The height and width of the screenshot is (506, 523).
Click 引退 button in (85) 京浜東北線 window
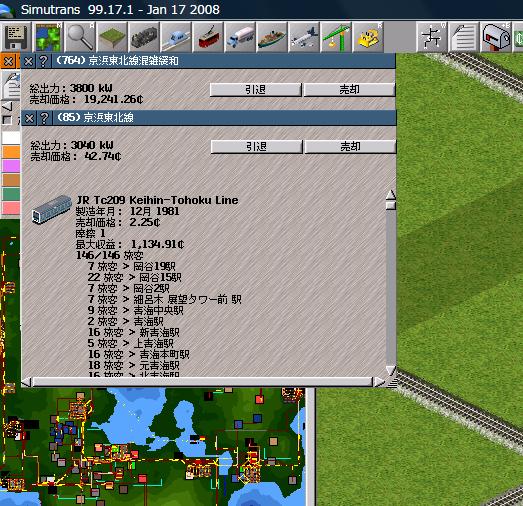pos(256,147)
